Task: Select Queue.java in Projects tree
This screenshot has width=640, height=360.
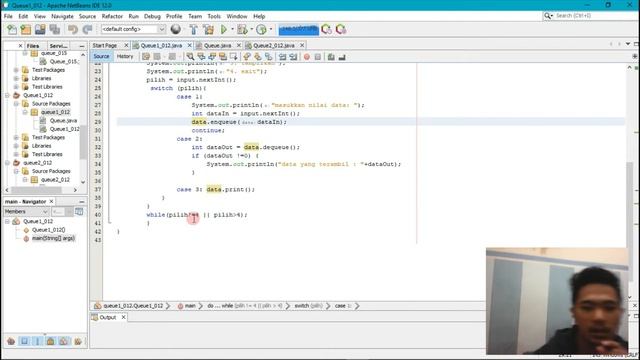Action: (x=63, y=120)
